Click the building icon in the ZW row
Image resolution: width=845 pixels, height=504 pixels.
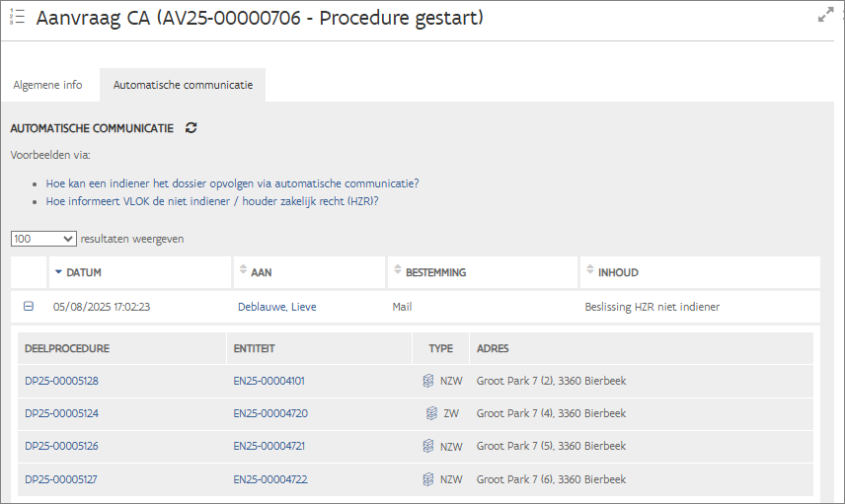431,413
